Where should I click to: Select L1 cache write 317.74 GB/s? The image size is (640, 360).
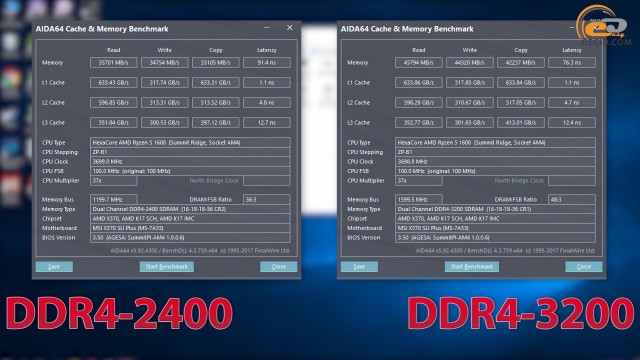pos(164,82)
